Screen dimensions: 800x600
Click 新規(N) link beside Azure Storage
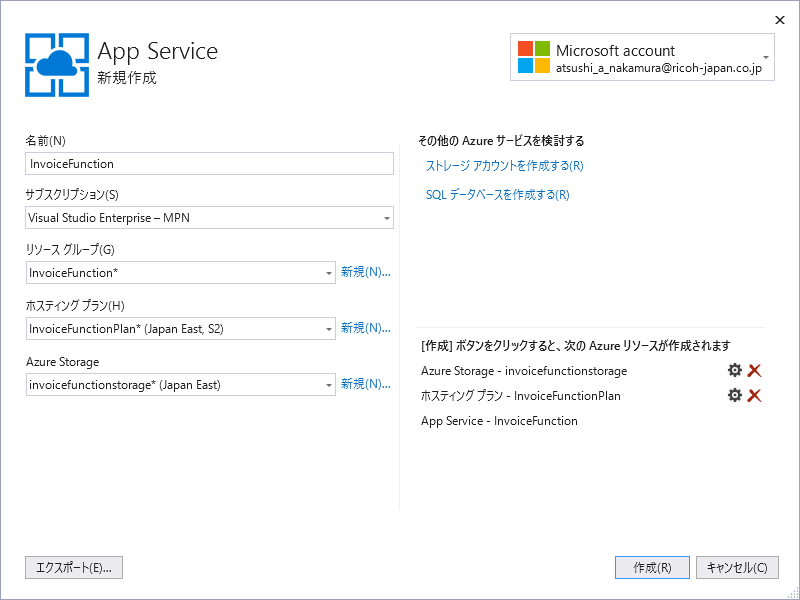pyautogui.click(x=365, y=384)
